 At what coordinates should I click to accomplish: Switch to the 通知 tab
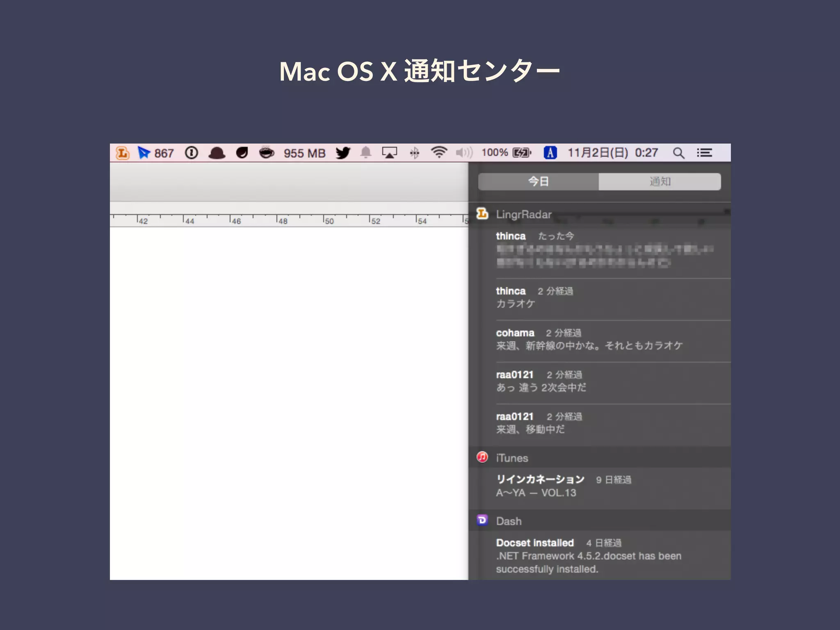pyautogui.click(x=660, y=182)
